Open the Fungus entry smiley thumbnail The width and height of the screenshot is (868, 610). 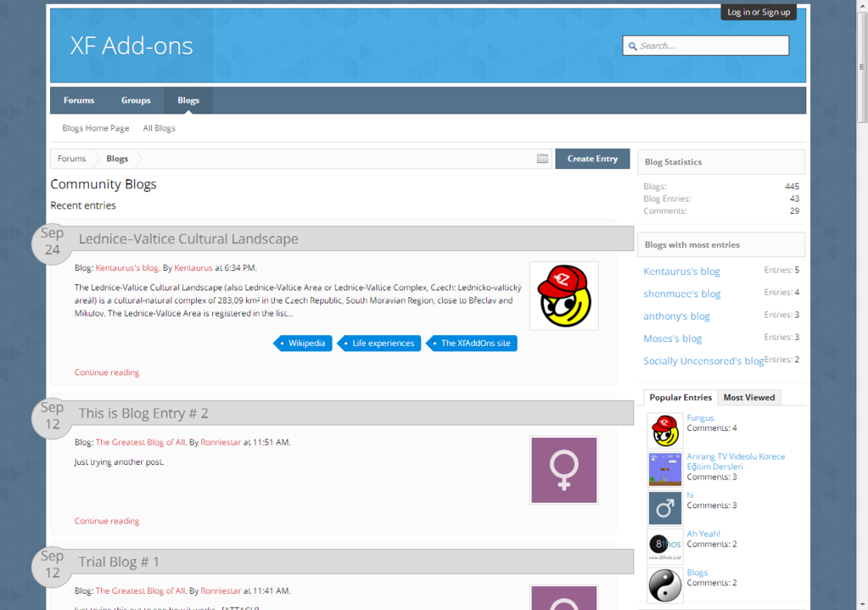664,431
